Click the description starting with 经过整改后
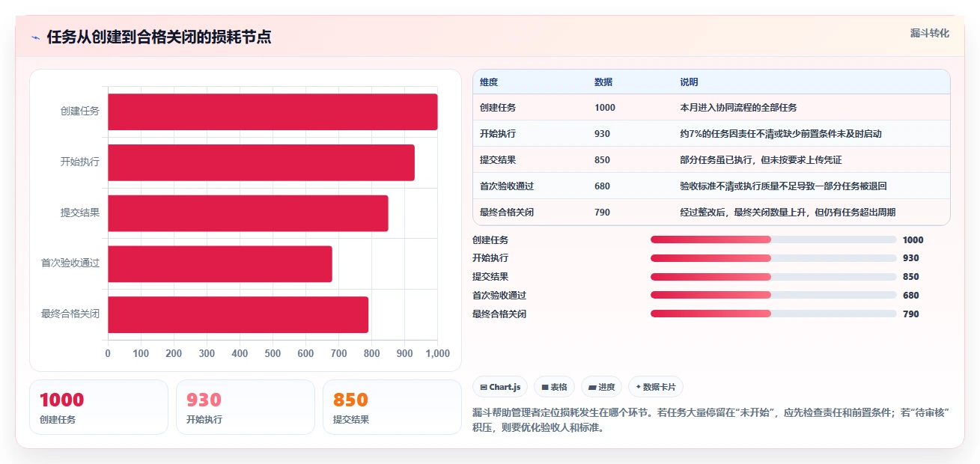The image size is (980, 464). (788, 213)
